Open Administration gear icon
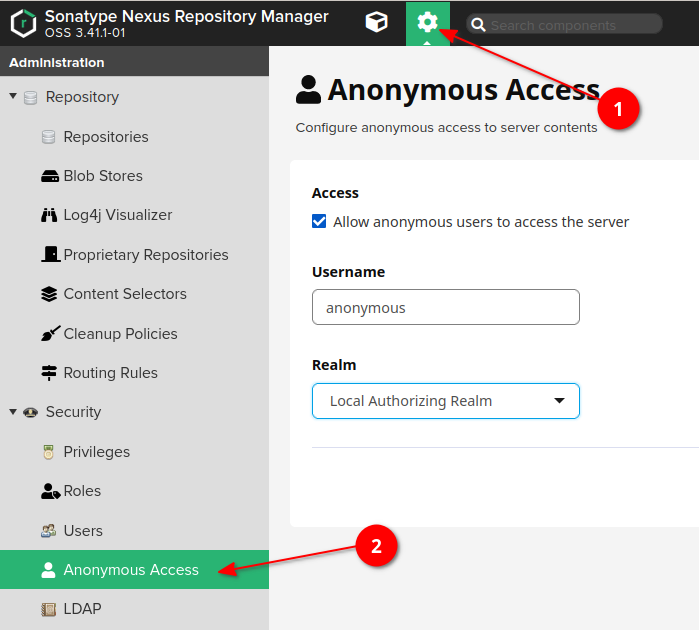The height and width of the screenshot is (630, 699). [x=427, y=22]
